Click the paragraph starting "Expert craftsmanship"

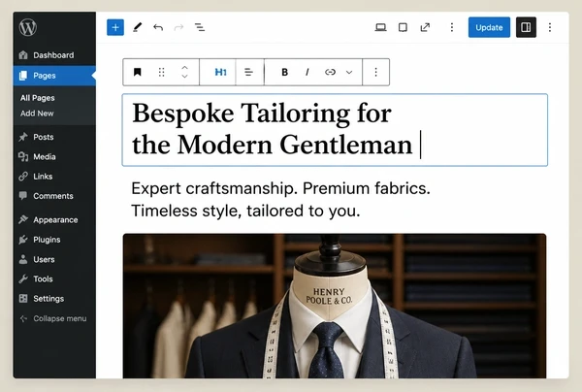280,199
